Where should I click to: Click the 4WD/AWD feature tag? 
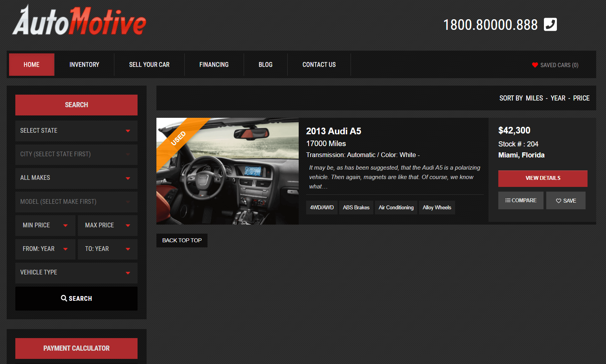pyautogui.click(x=322, y=207)
